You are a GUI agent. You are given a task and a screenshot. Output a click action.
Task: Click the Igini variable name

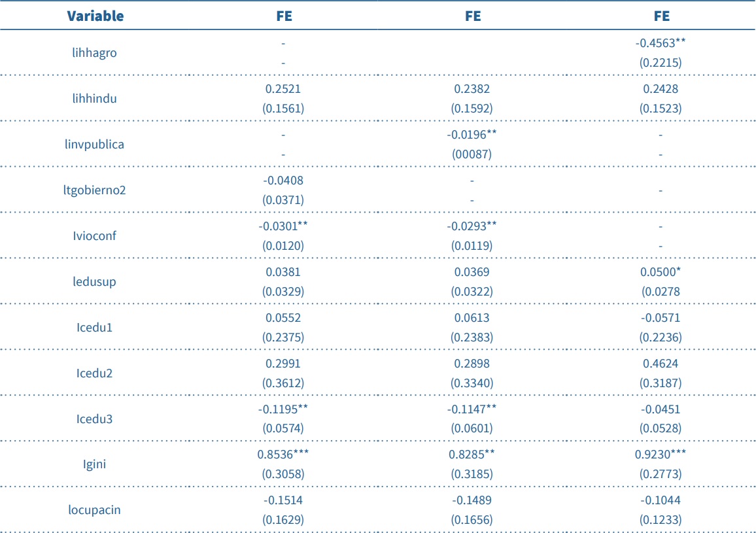95,465
